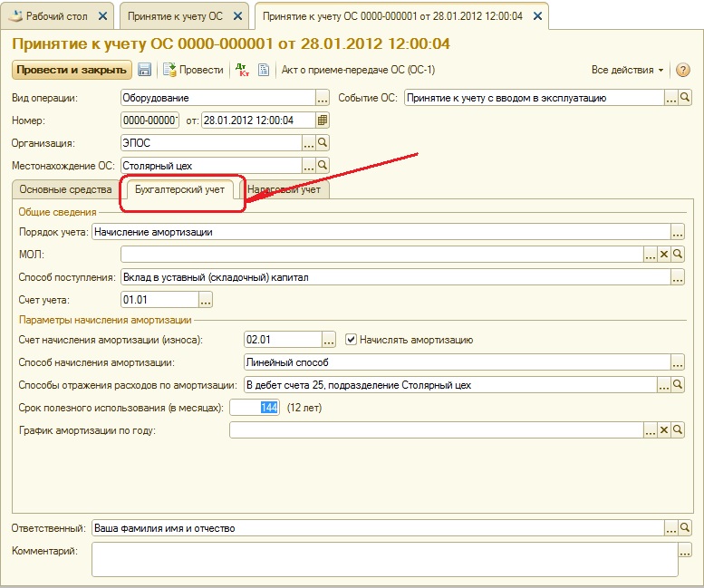
Task: Click the Срок полезного использования field 144
Action: 255,408
